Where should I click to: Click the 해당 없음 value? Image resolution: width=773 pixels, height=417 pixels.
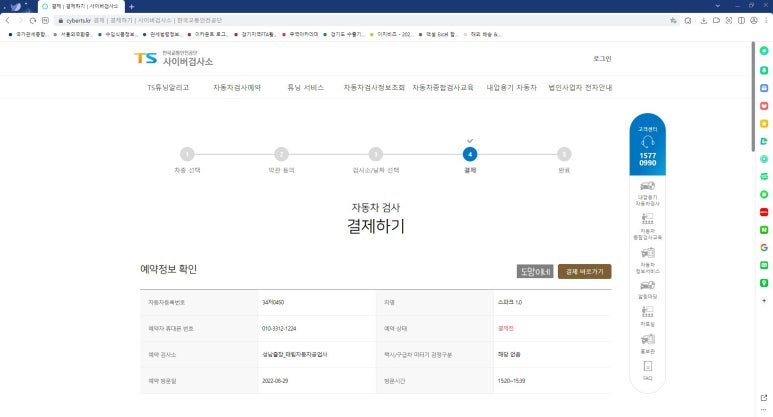509,354
